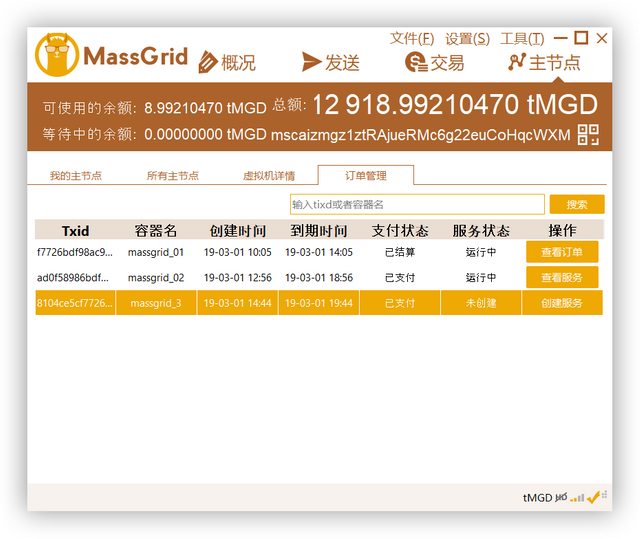Screen dimensions: 640x539
Task: Click 已结算 payment status of massgrid_01
Action: click(400, 252)
